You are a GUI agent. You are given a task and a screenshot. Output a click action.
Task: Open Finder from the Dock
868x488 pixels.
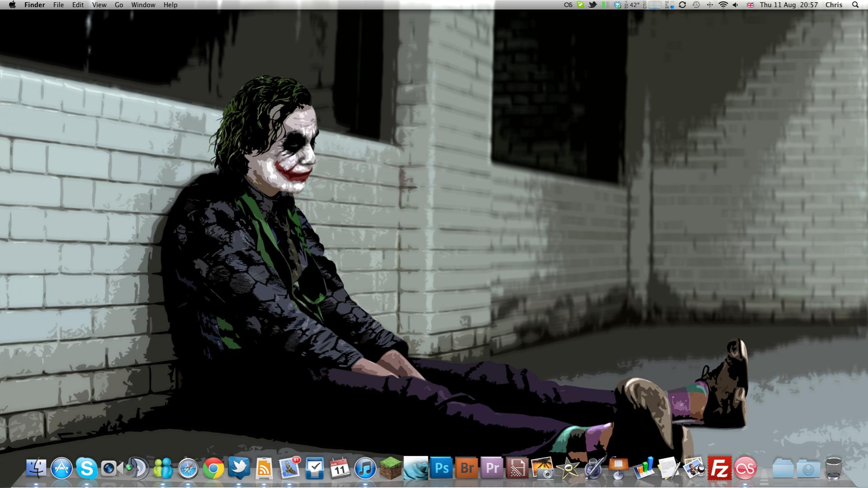point(36,468)
